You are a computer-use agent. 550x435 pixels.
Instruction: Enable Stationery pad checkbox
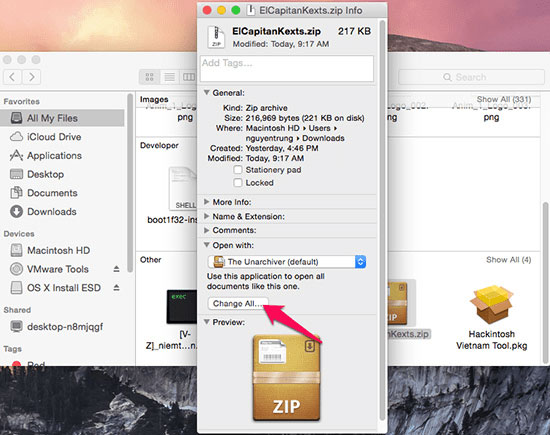tap(238, 170)
